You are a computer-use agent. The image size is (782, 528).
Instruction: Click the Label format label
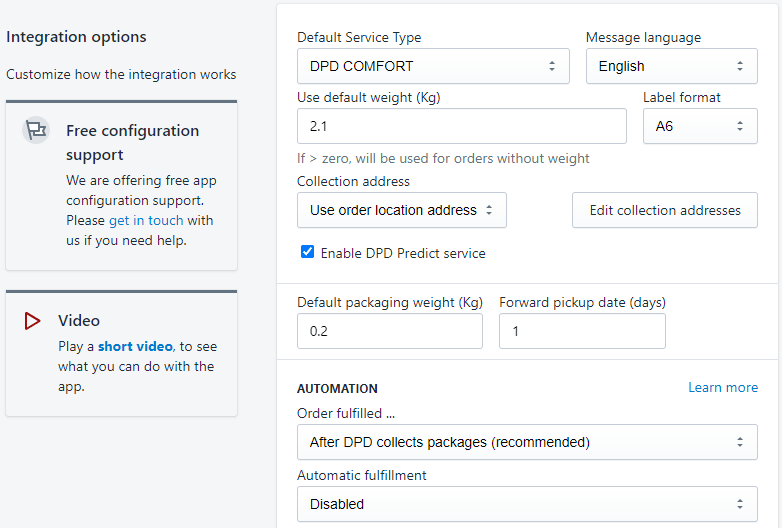tap(681, 97)
